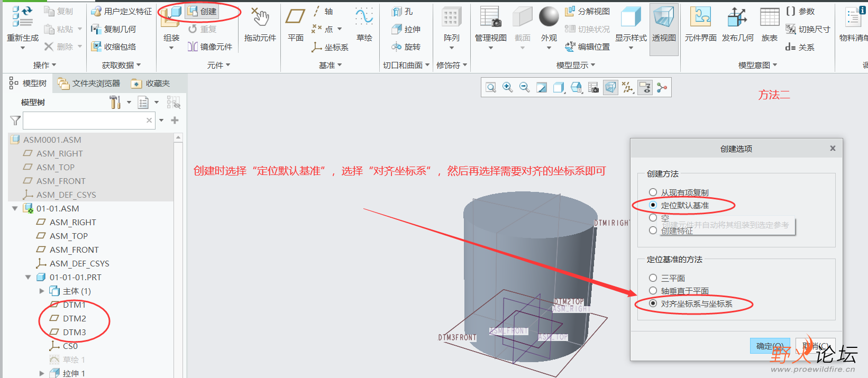Select Shrinkwrap (收缩包络) tool

tap(113, 47)
